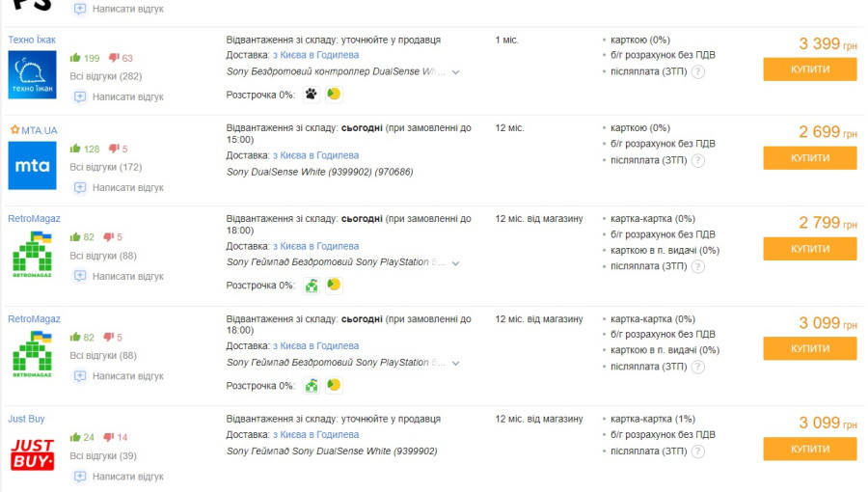Click thumbs-up icon for MTA.UA seller
Viewport: 868px width, 492px height.
pos(75,149)
